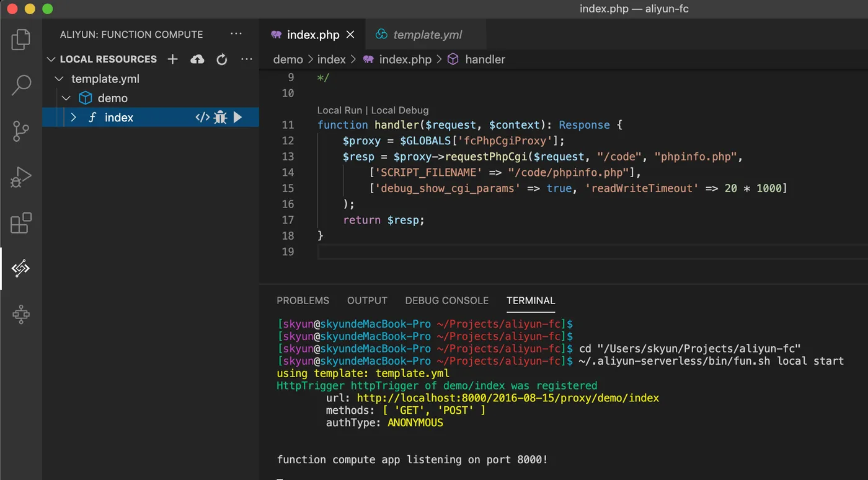The image size is (868, 480).
Task: Click line number 11 in the gutter
Action: coord(288,124)
